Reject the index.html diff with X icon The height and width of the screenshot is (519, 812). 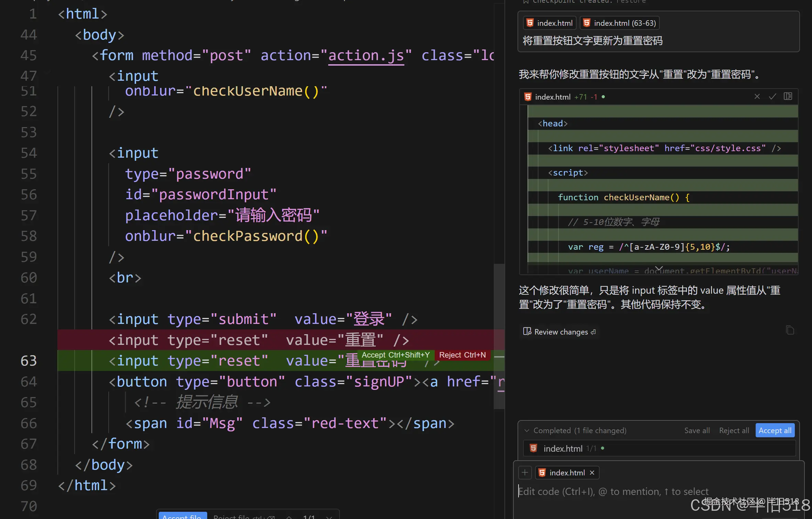click(x=757, y=97)
